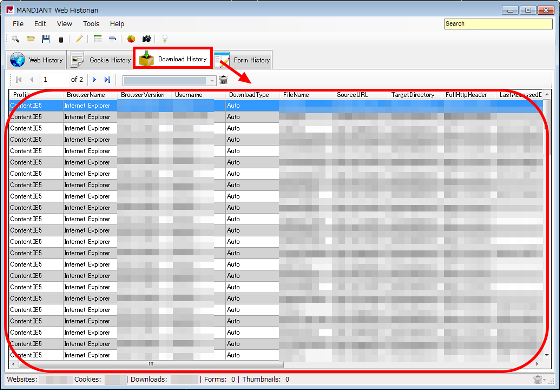The height and width of the screenshot is (390, 560).
Task: Click the vertical scrollbar down arrow
Action: (x=547, y=355)
